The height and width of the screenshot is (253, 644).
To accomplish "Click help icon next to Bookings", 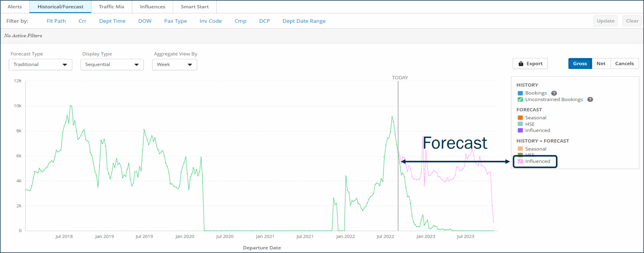I will click(554, 93).
